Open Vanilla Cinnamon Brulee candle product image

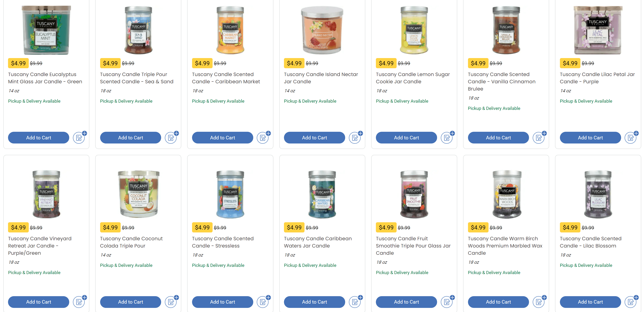click(x=506, y=30)
